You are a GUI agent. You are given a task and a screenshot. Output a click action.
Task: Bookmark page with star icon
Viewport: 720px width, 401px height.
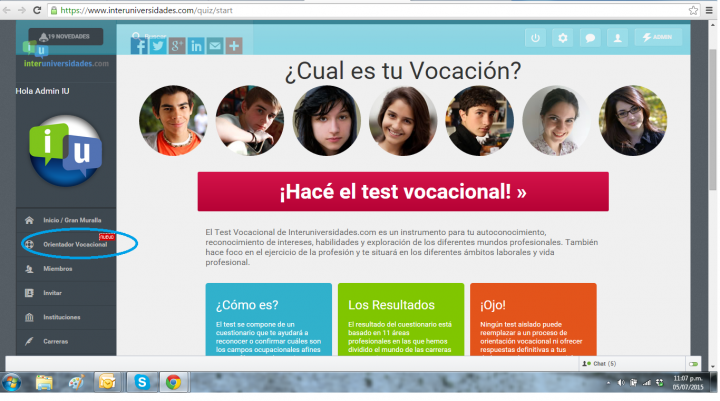(x=693, y=10)
